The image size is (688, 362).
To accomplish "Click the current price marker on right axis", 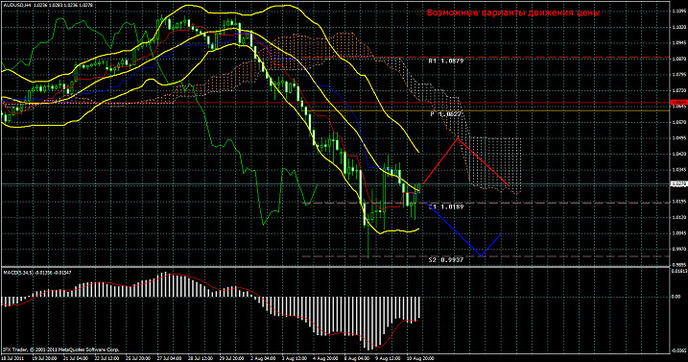I will point(678,184).
